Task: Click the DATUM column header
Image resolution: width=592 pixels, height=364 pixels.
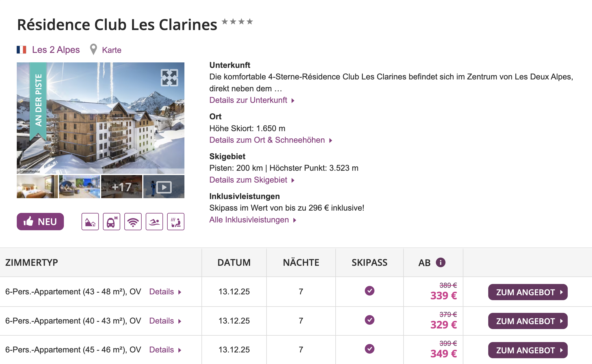Action: 234,263
